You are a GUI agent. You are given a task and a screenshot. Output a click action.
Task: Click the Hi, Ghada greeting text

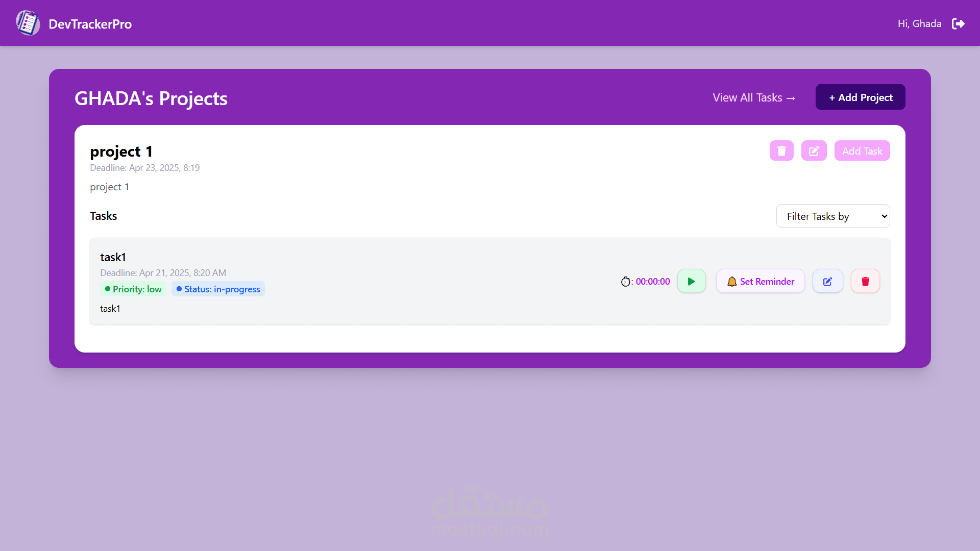[919, 24]
